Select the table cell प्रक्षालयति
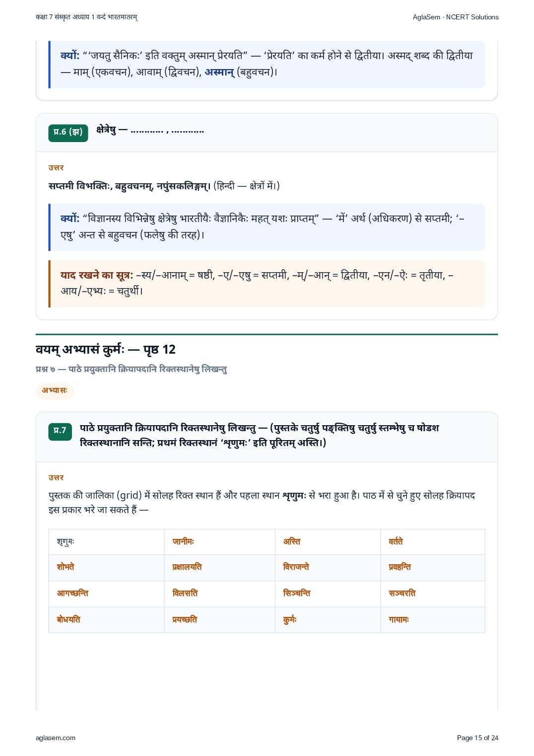Image resolution: width=534 pixels, height=756 pixels. pos(219,568)
